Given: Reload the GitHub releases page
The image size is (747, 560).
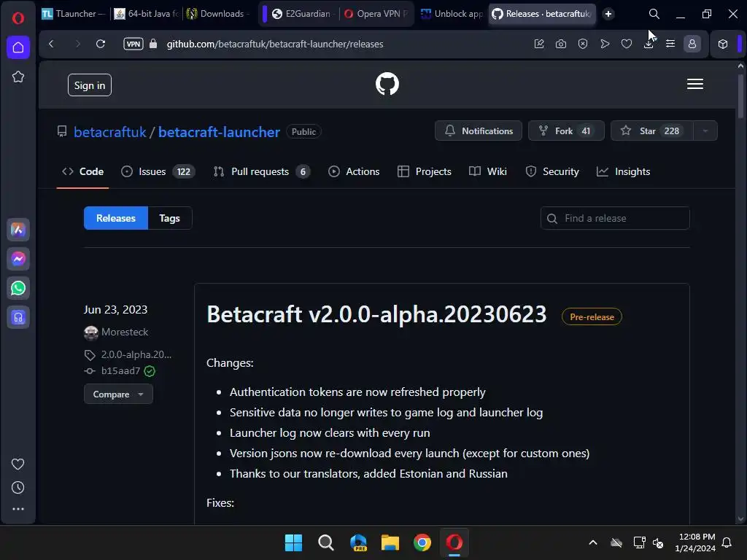Looking at the screenshot, I should pos(101,44).
